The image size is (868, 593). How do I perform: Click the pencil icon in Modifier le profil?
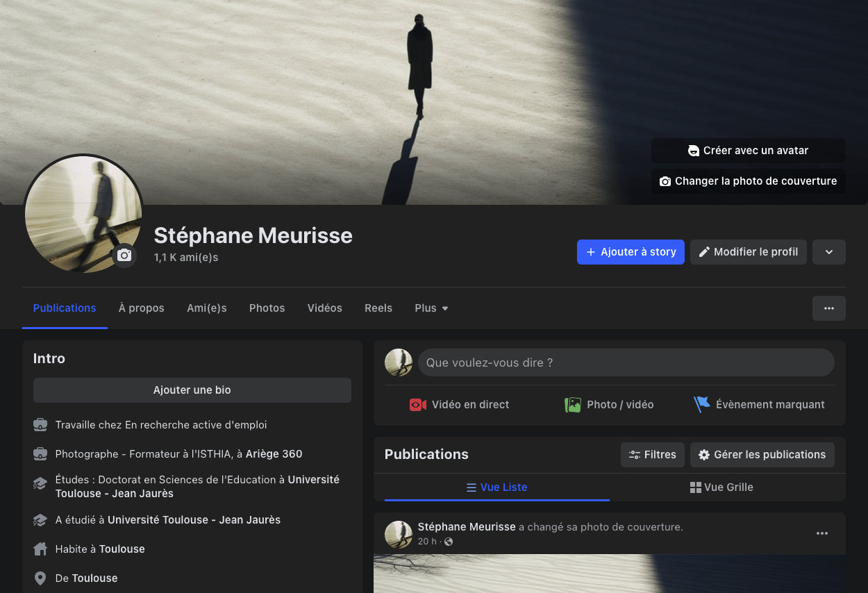coord(704,252)
